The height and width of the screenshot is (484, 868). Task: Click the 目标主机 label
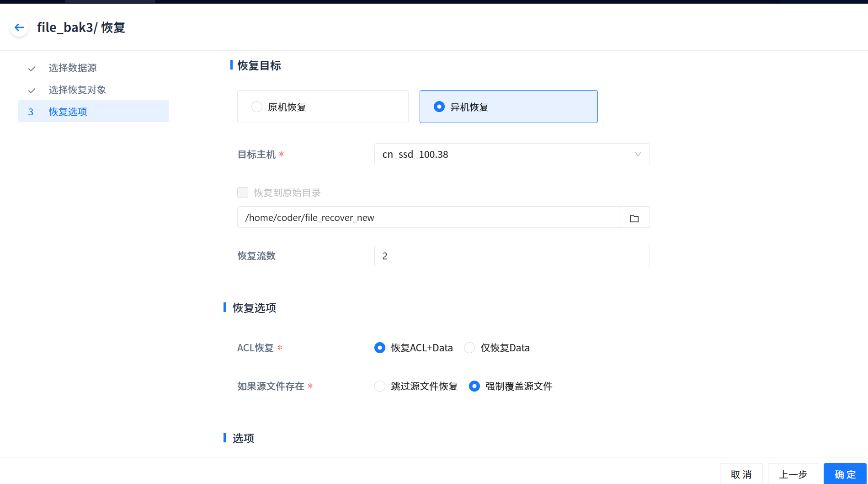click(x=256, y=155)
